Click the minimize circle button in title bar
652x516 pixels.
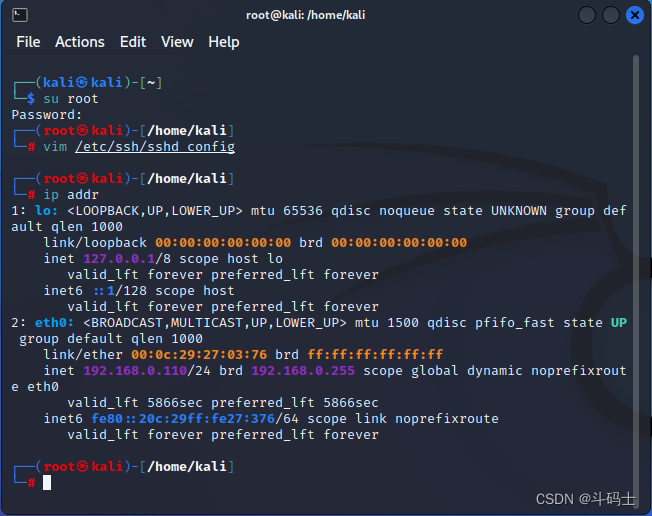tap(587, 15)
